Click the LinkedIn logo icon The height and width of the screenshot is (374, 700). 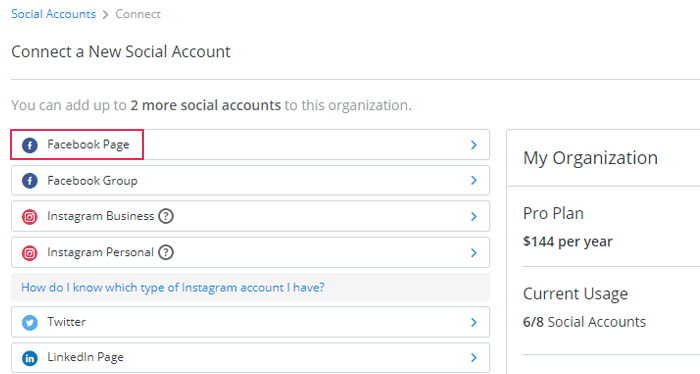[x=30, y=358]
